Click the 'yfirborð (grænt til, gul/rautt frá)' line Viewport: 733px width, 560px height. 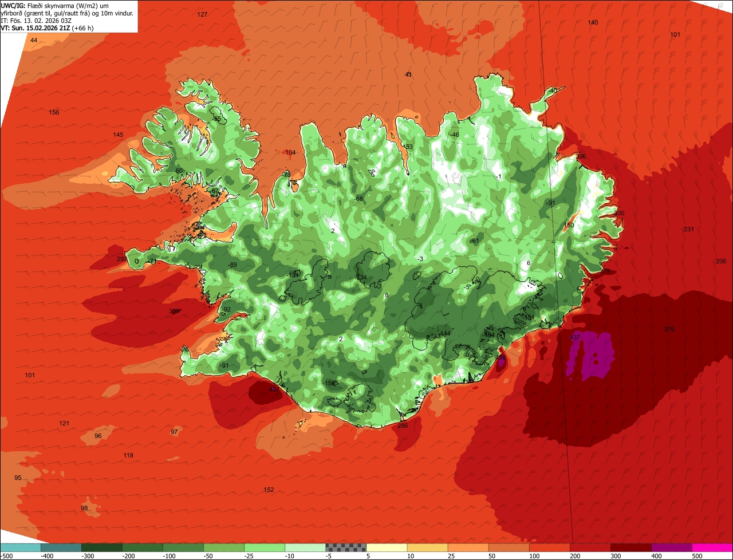tap(67, 13)
